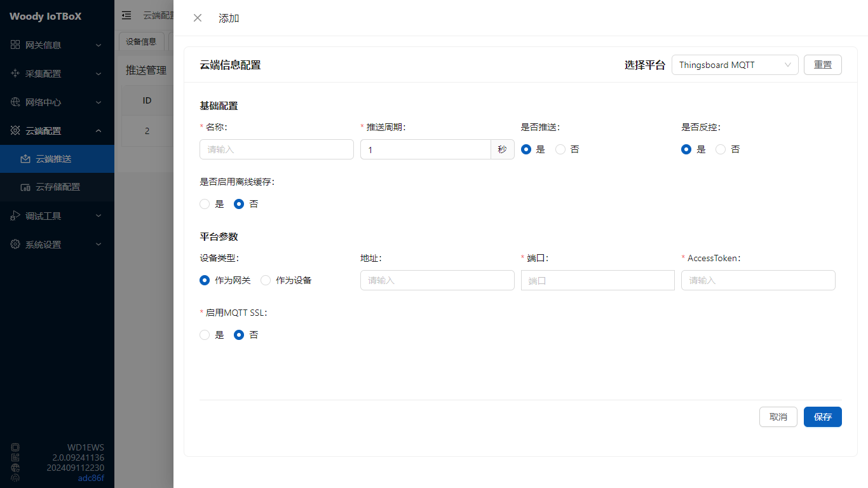Screen dimensions: 868x488
Task: Click the AccessToken input field
Action: click(x=757, y=280)
